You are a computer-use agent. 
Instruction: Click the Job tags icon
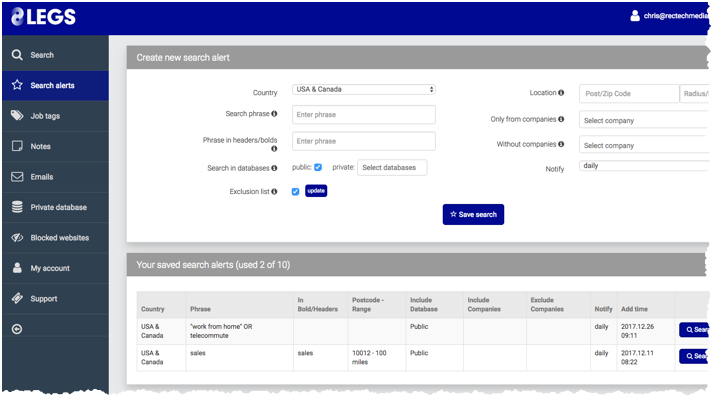tap(17, 116)
